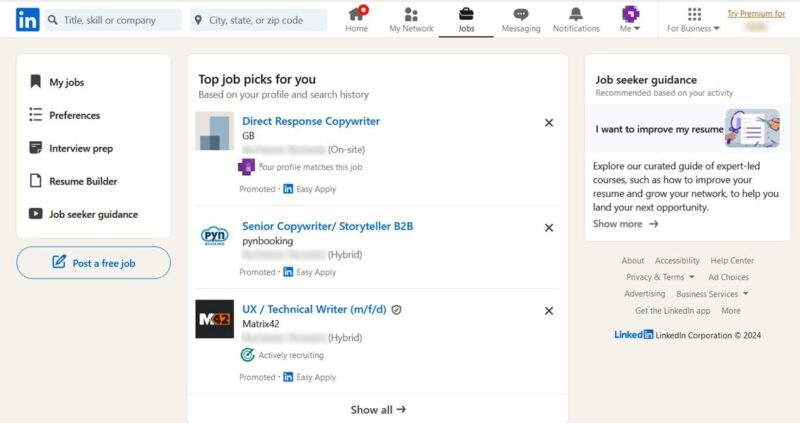Click the profile match avatar icon

click(x=246, y=167)
